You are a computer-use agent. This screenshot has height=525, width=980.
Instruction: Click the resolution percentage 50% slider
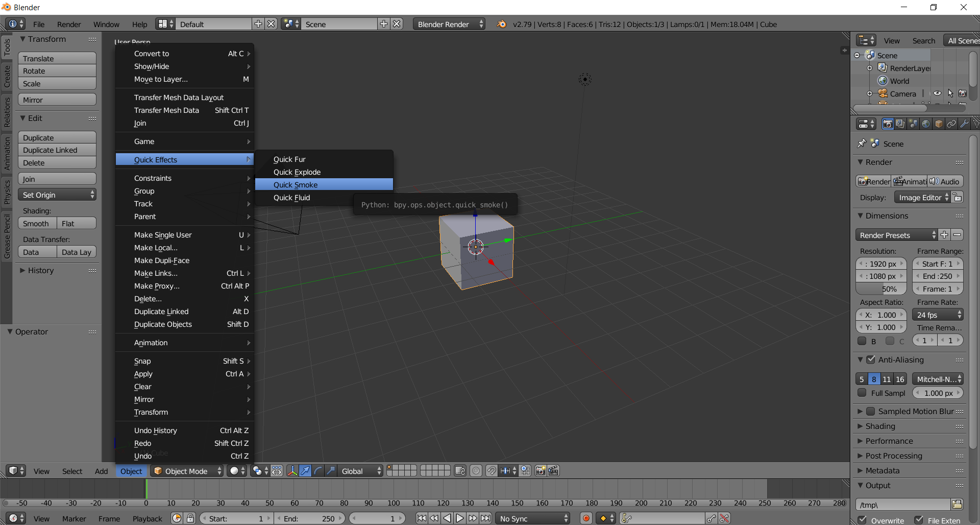click(x=881, y=289)
